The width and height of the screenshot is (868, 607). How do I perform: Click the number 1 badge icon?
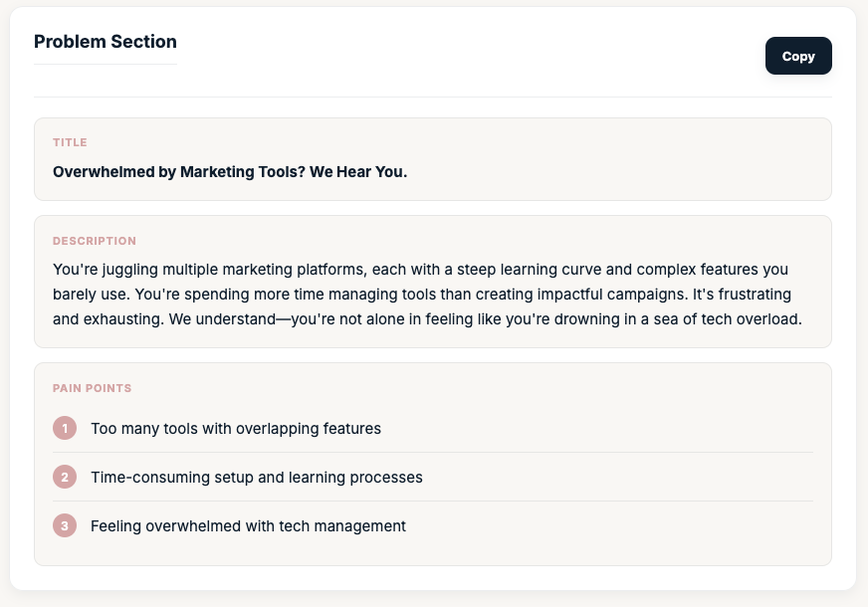[65, 429]
